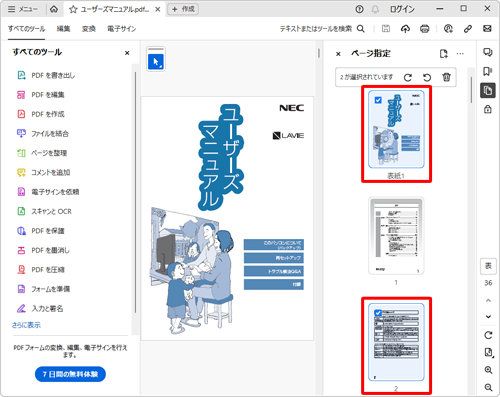Select PDF を編集 tool
Screen dimensions: 500x397
pos(41,95)
